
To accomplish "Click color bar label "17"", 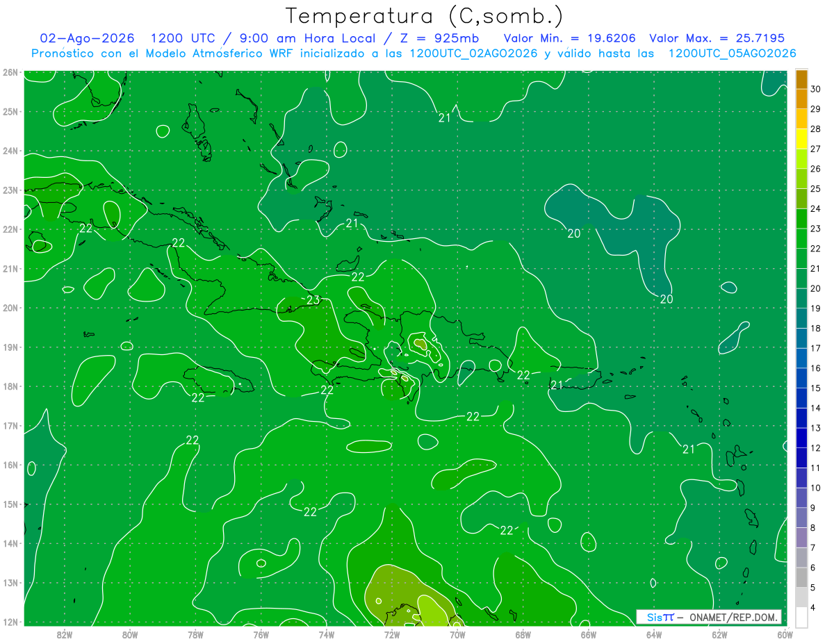I will pos(815,348).
